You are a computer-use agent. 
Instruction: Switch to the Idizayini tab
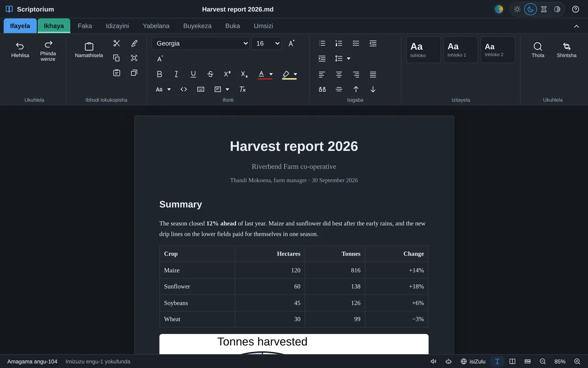(118, 26)
